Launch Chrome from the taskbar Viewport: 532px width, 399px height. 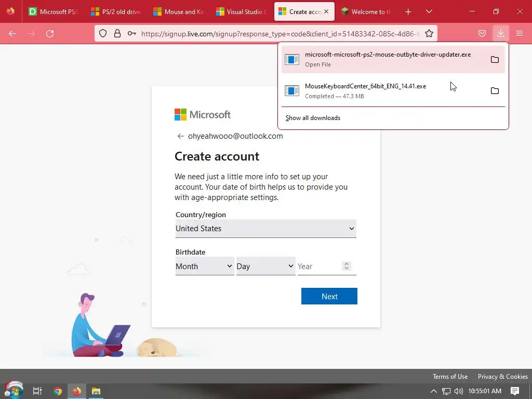(x=58, y=391)
